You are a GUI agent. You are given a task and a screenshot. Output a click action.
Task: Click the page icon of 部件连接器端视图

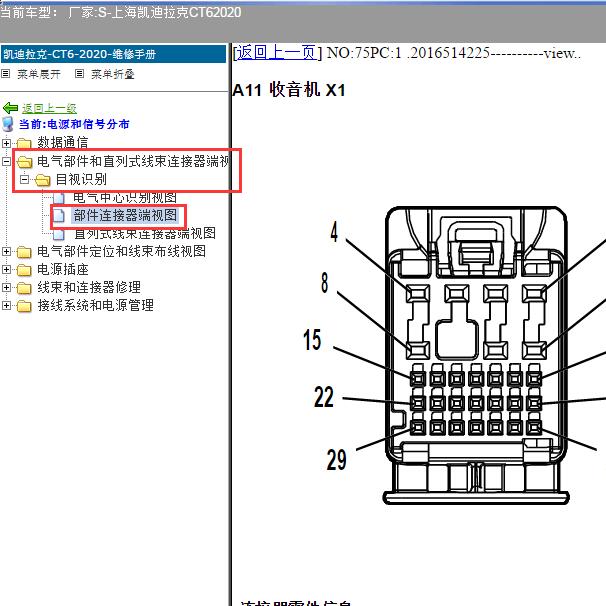(x=59, y=216)
